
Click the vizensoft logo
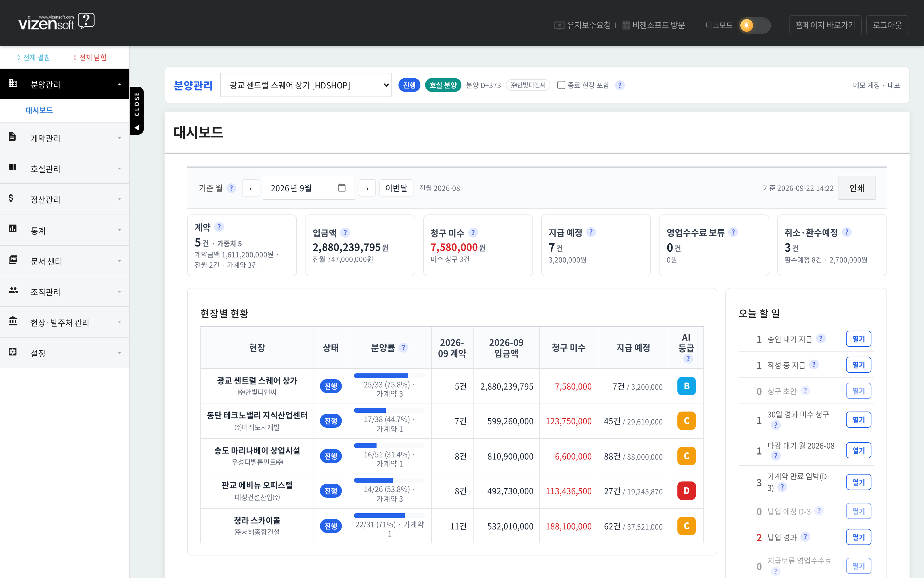click(57, 22)
